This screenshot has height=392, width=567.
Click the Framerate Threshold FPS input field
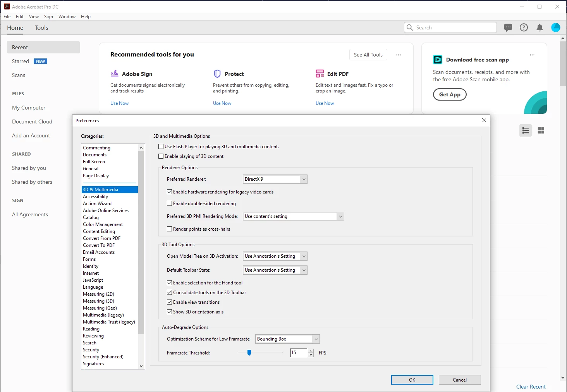point(299,353)
